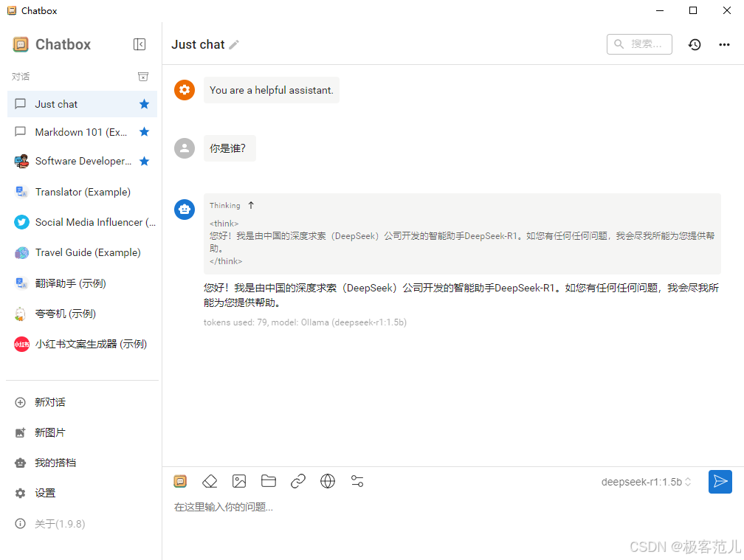The width and height of the screenshot is (744, 560).
Task: Click the eraser clear-context icon
Action: (x=210, y=481)
